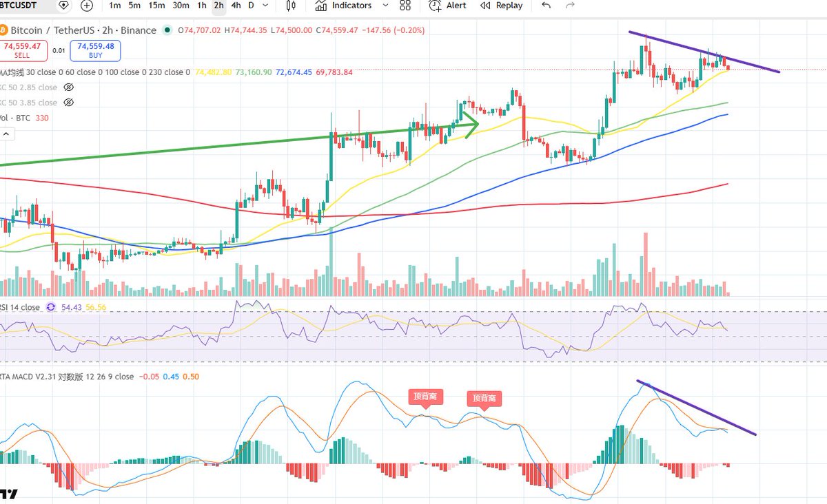Click the RSI value 54.43
The height and width of the screenshot is (504, 827).
[72, 307]
